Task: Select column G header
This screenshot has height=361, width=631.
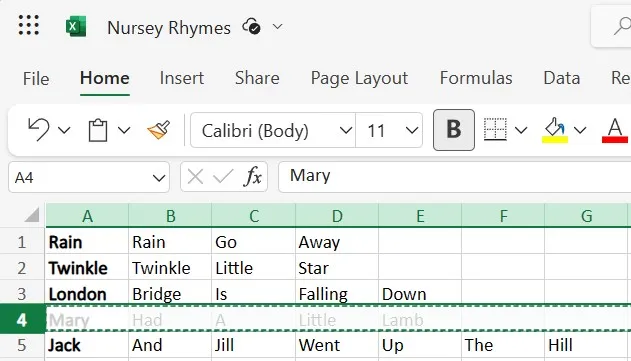Action: pyautogui.click(x=587, y=216)
